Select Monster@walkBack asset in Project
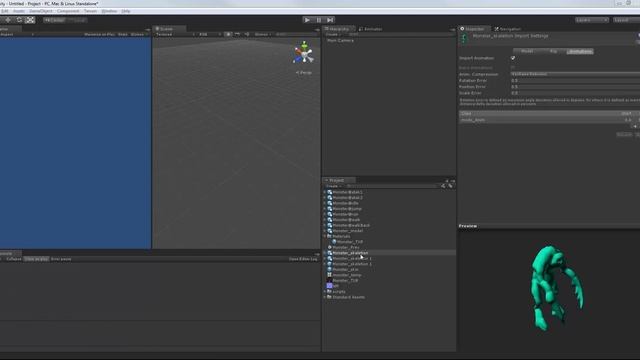This screenshot has height=360, width=640. tap(351, 225)
